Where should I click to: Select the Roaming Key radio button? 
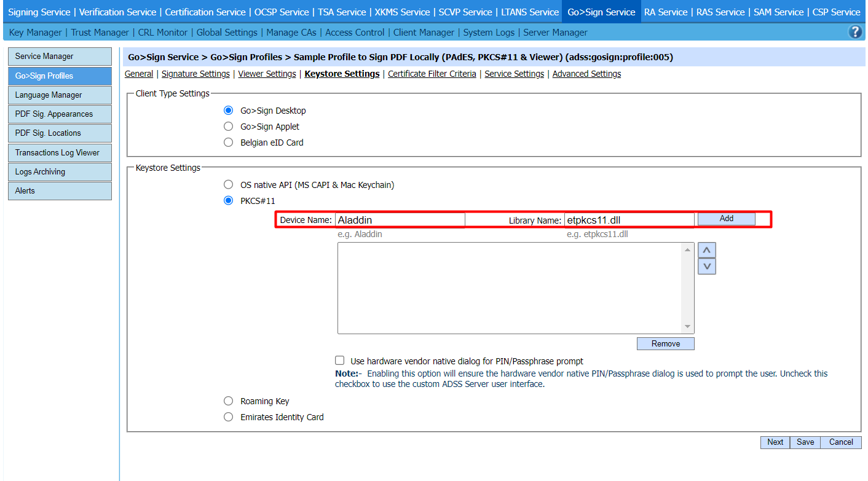[229, 401]
